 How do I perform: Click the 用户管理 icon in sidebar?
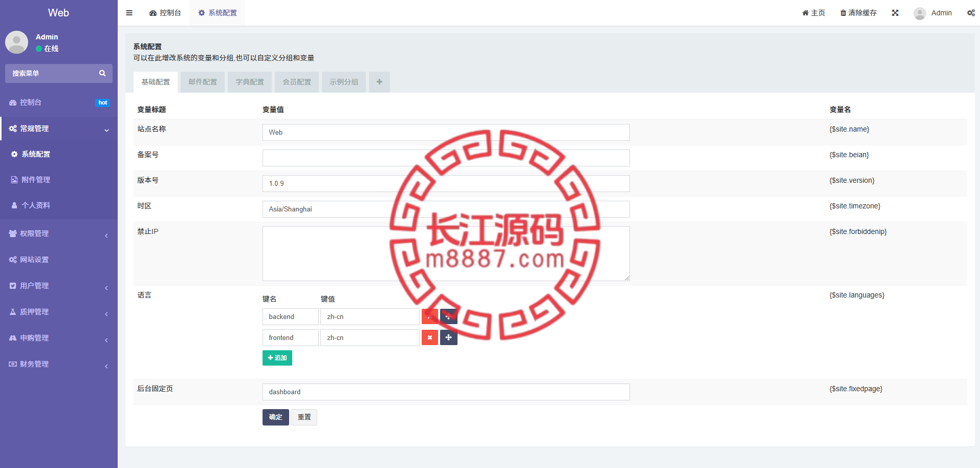[x=13, y=286]
